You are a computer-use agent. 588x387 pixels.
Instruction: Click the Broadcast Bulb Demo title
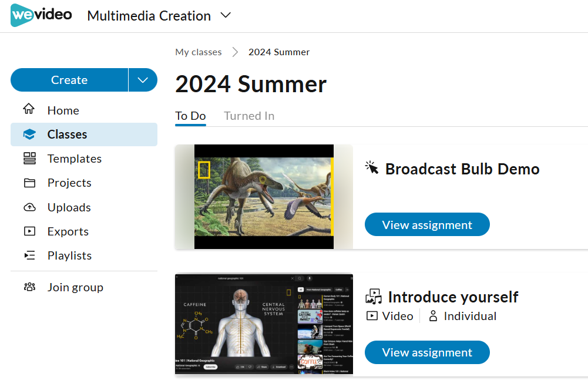462,169
